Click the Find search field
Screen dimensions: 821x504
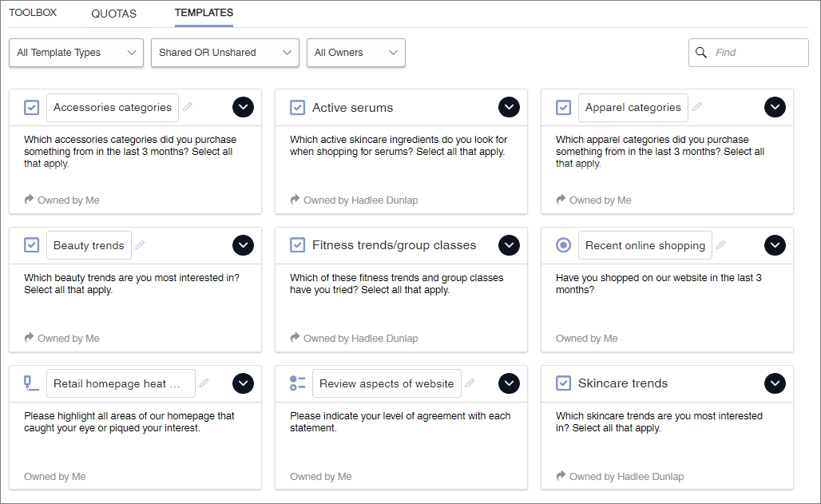[x=748, y=53]
